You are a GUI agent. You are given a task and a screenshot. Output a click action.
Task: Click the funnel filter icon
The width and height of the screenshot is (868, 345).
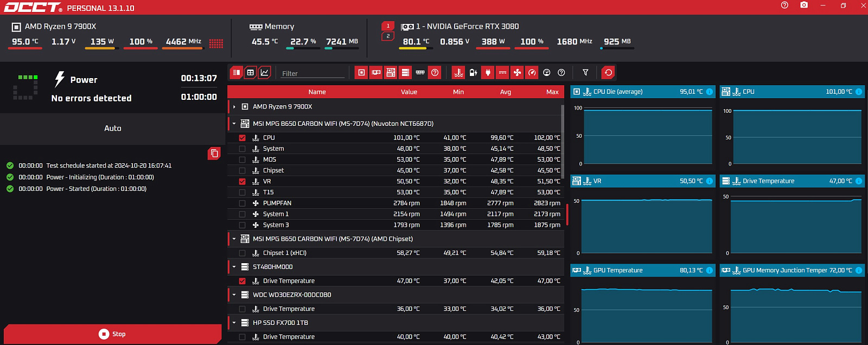pos(585,73)
